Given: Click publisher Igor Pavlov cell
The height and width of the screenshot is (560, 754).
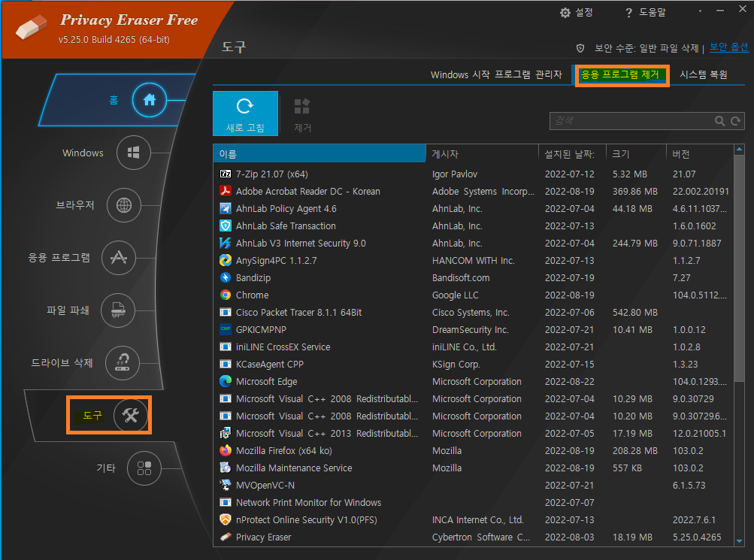Looking at the screenshot, I should (x=455, y=174).
